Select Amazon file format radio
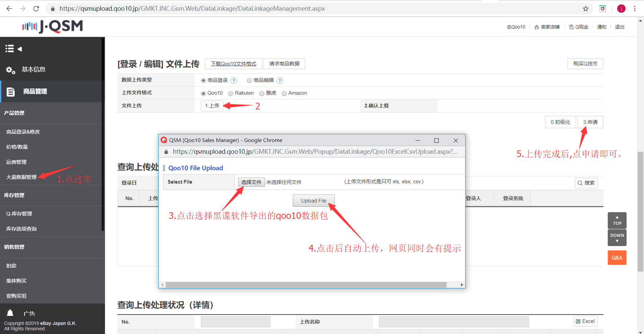This screenshot has height=334, width=644. coord(284,93)
